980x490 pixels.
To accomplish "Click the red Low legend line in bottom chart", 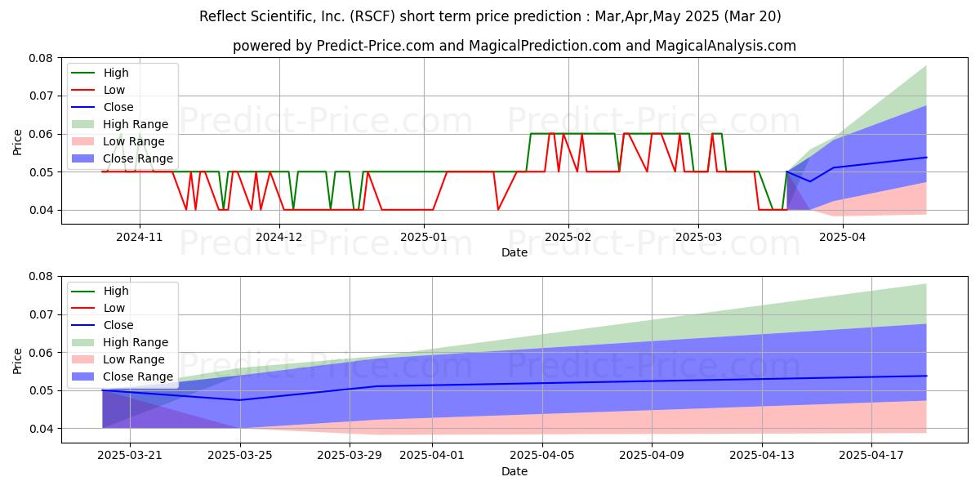I will tap(84, 308).
